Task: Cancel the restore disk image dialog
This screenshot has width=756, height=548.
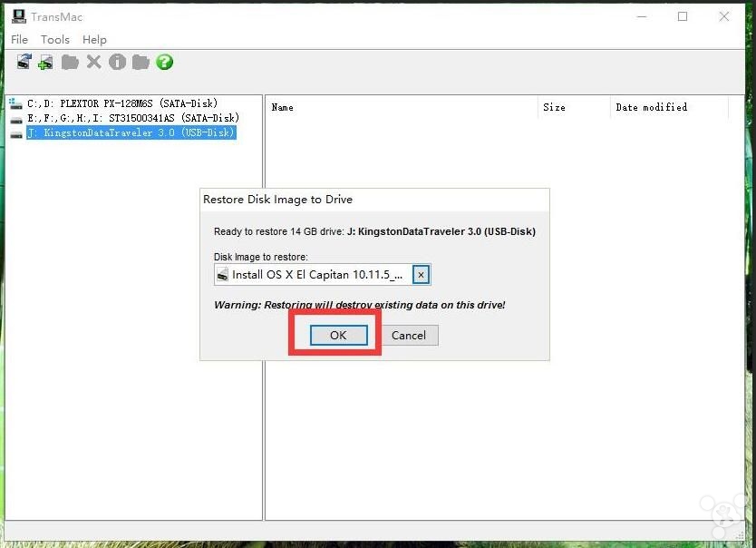Action: pyautogui.click(x=409, y=336)
